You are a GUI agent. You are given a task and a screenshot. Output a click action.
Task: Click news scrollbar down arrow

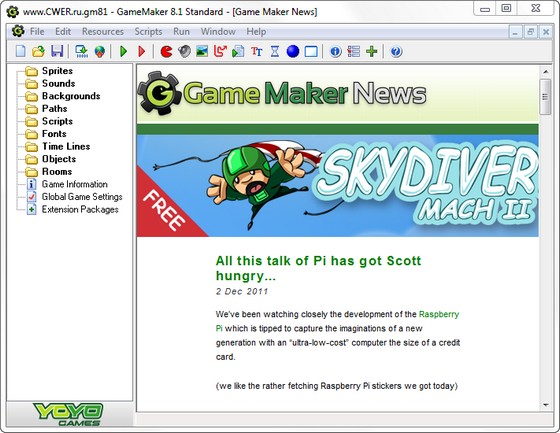tap(545, 405)
